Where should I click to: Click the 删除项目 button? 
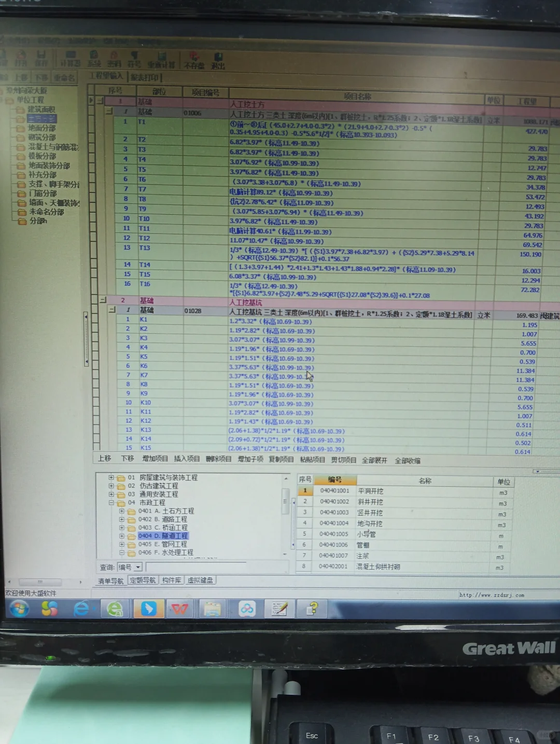(x=218, y=459)
